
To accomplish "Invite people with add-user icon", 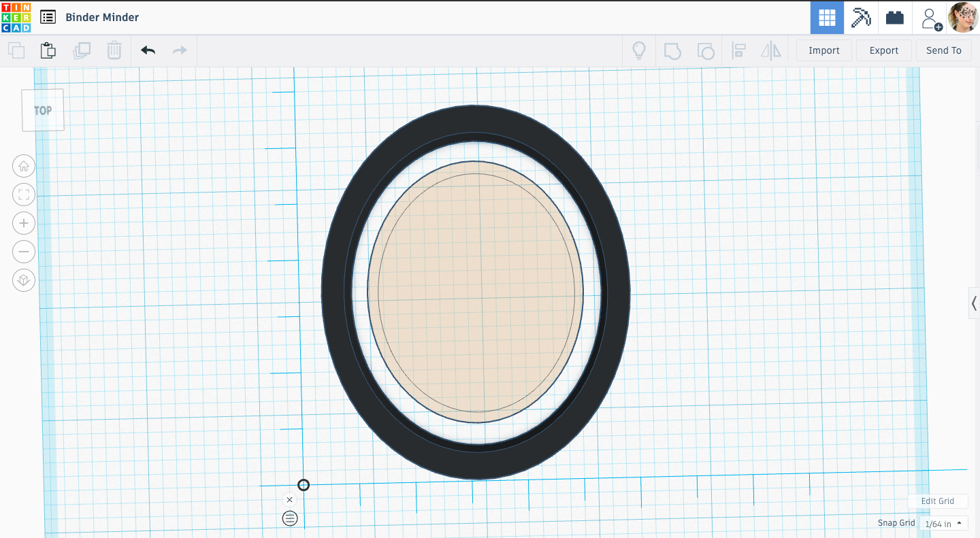I will click(931, 18).
